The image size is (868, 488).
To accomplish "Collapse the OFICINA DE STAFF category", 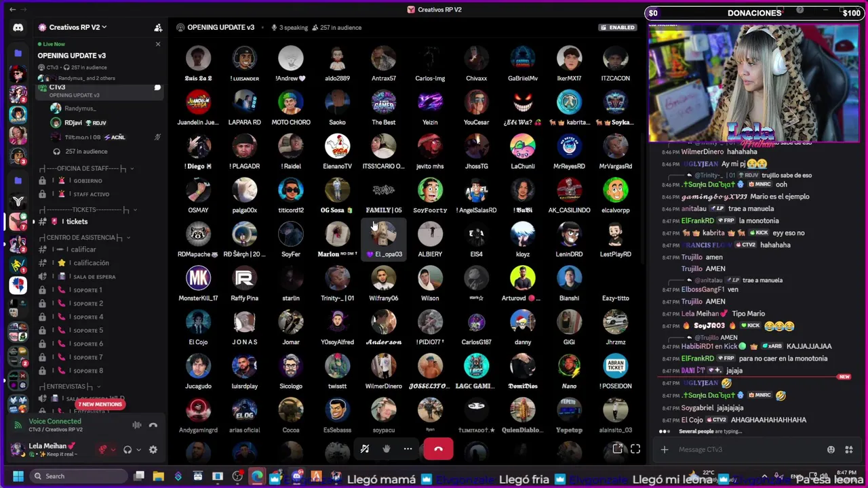I will [x=86, y=168].
